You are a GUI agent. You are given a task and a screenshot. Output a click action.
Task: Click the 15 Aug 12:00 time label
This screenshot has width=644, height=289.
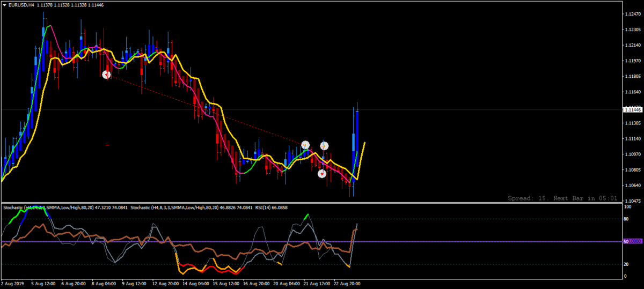[x=226, y=283]
